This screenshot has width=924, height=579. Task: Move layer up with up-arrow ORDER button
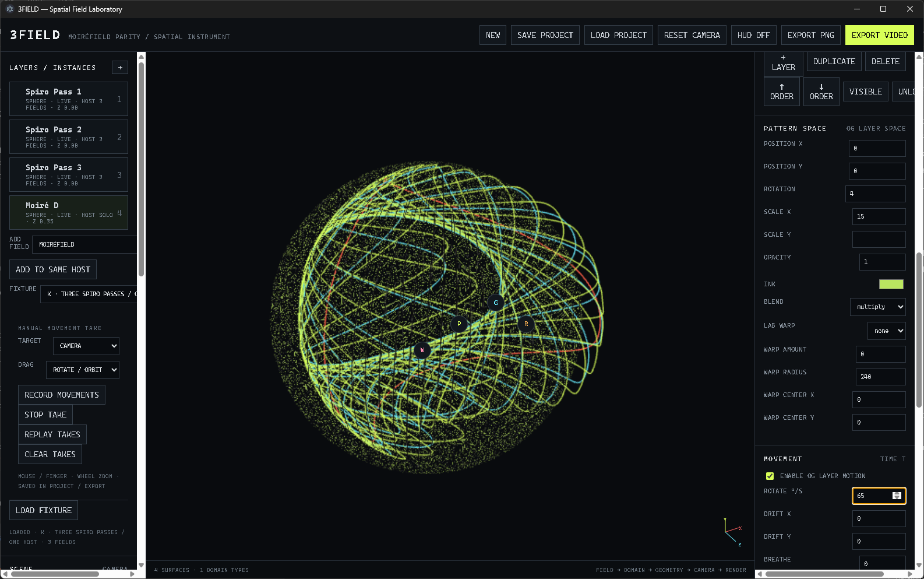782,92
